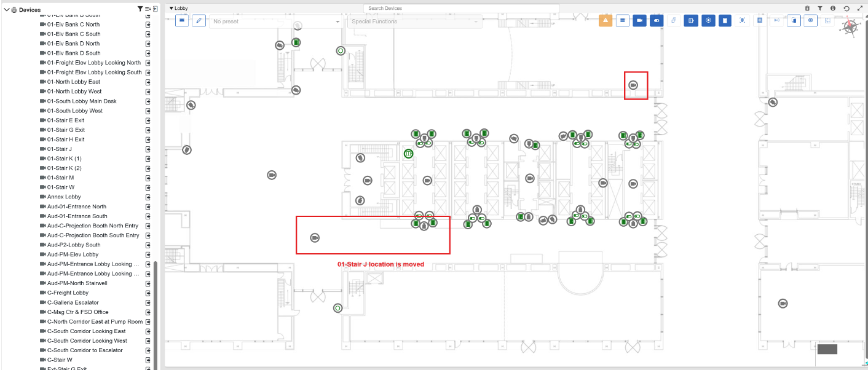This screenshot has width=868, height=370.
Task: Click the orange alarm warning toolbar icon
Action: point(606,20)
